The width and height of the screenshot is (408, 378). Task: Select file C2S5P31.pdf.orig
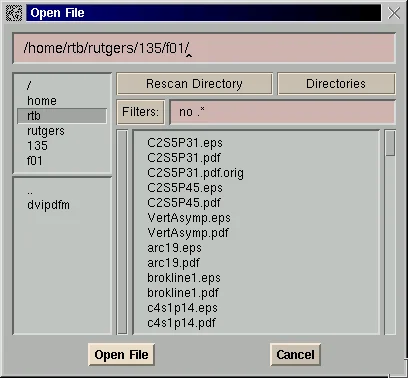pyautogui.click(x=195, y=173)
